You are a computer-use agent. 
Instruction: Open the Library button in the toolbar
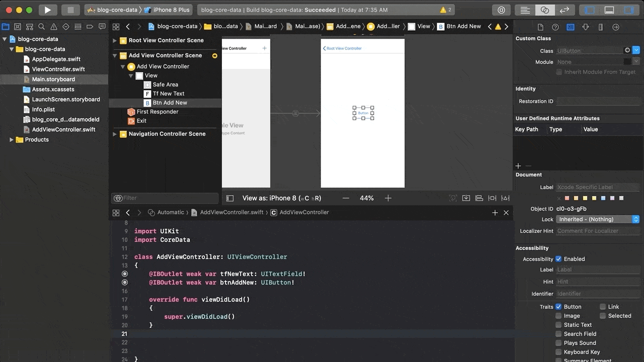(501, 10)
